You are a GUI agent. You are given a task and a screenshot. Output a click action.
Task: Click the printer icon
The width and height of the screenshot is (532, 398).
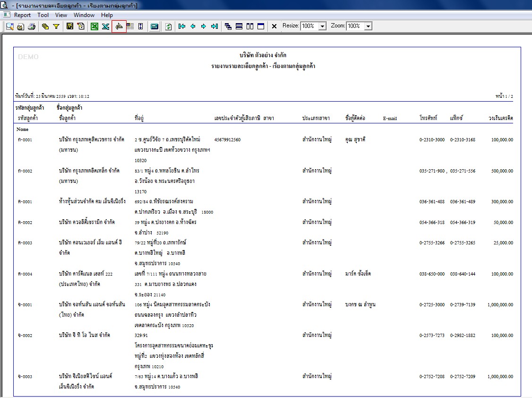click(32, 26)
